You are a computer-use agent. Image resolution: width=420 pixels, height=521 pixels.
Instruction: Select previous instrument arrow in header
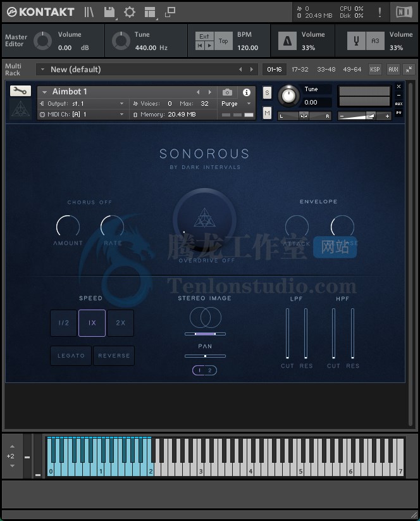[198, 92]
